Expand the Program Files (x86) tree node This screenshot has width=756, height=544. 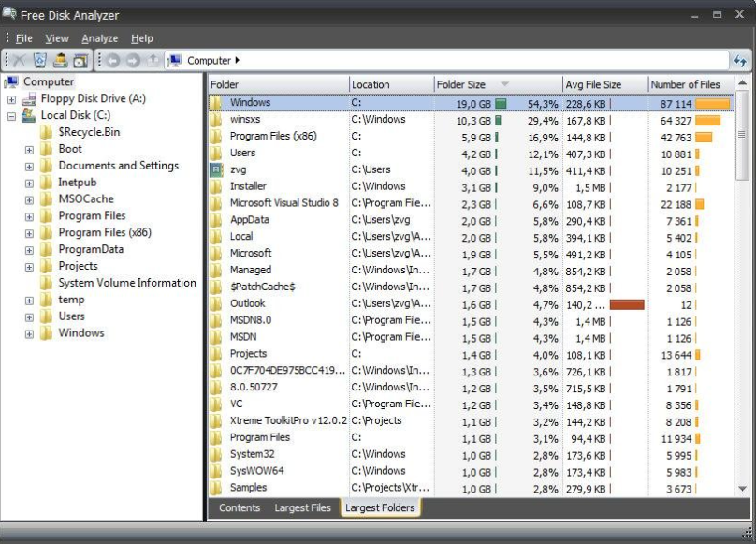pos(29,234)
